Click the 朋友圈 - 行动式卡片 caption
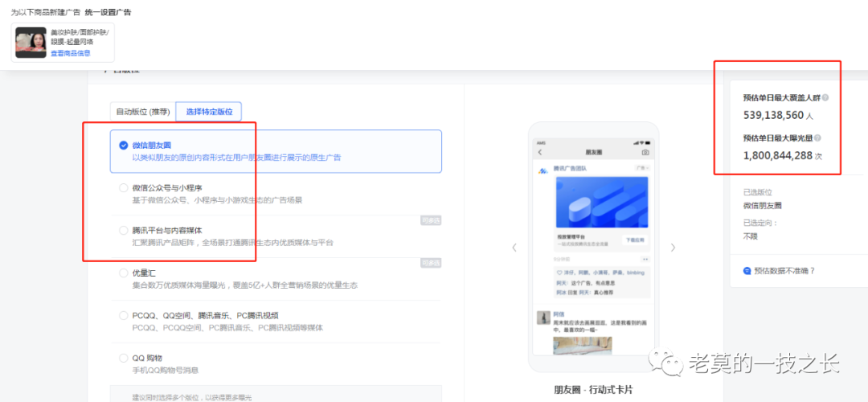 click(593, 390)
